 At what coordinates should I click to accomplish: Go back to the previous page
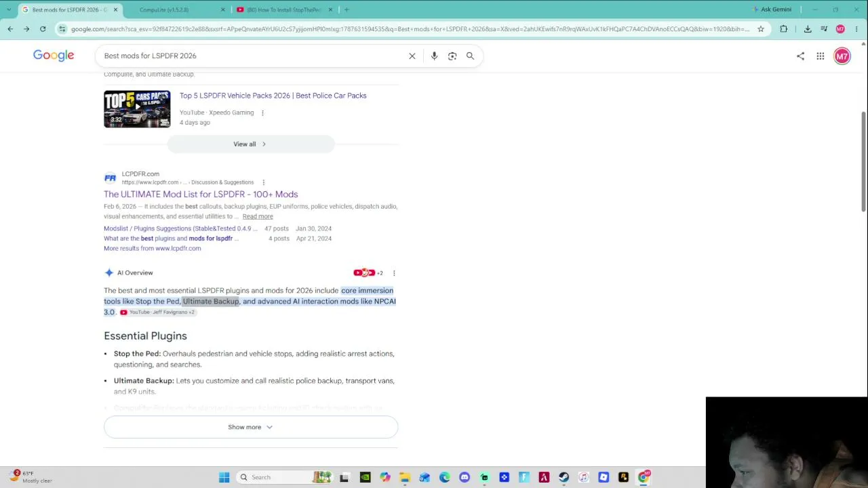10,29
